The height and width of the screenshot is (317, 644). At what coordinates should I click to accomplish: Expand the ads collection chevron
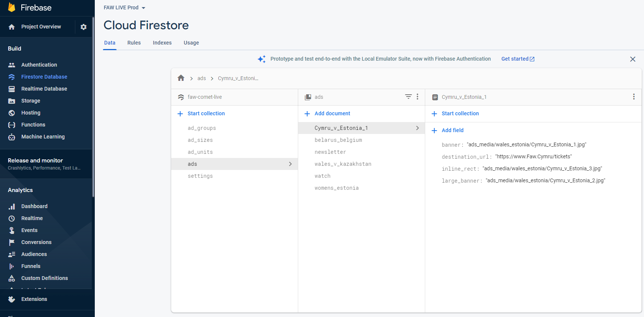click(290, 164)
